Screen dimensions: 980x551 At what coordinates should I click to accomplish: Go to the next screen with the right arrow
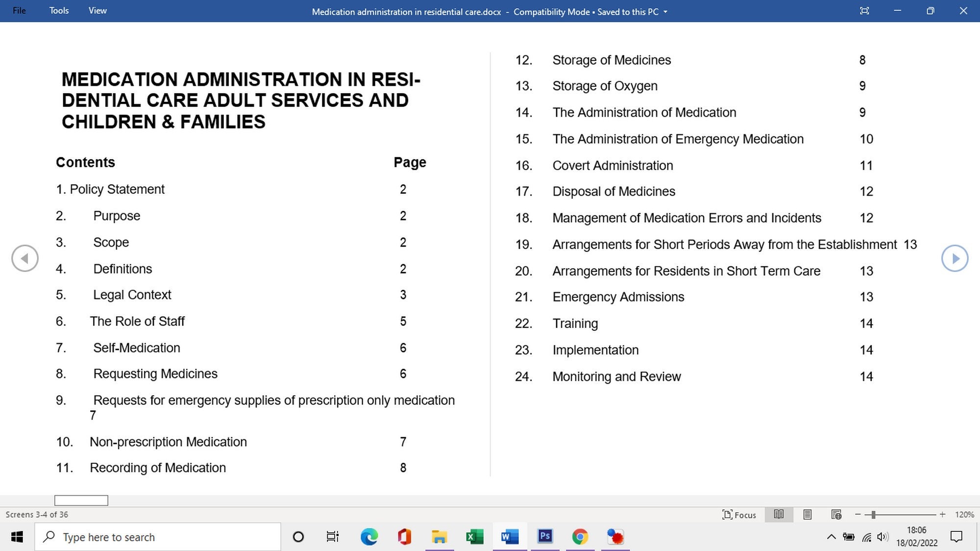coord(955,258)
